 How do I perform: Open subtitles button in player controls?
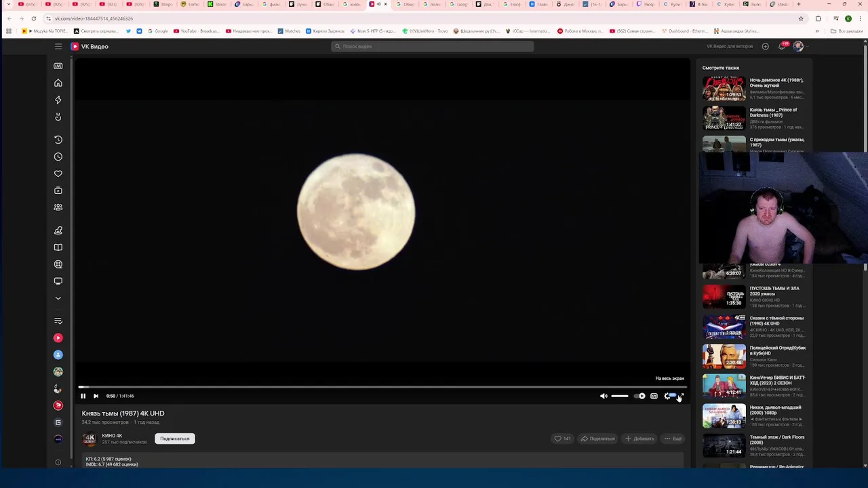654,396
